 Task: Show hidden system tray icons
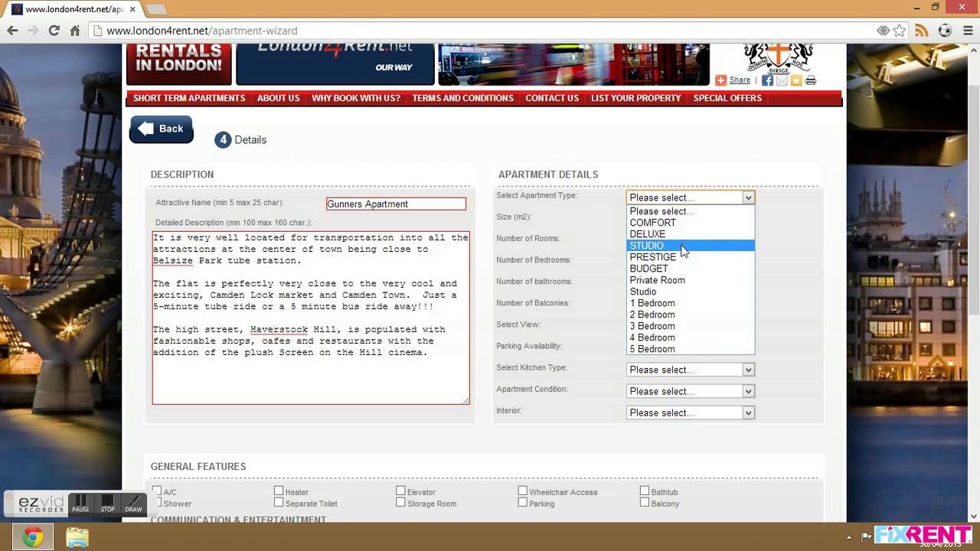tap(848, 537)
